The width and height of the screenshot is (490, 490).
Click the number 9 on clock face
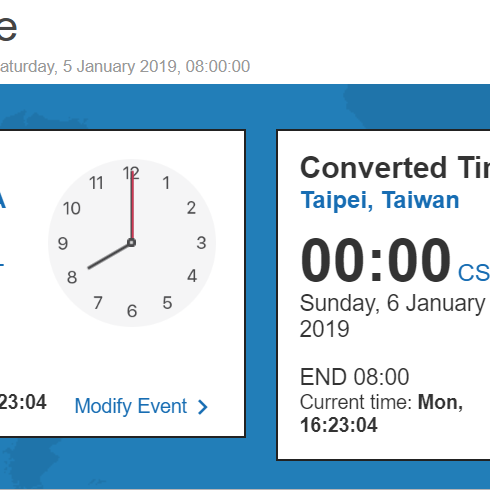tap(63, 243)
